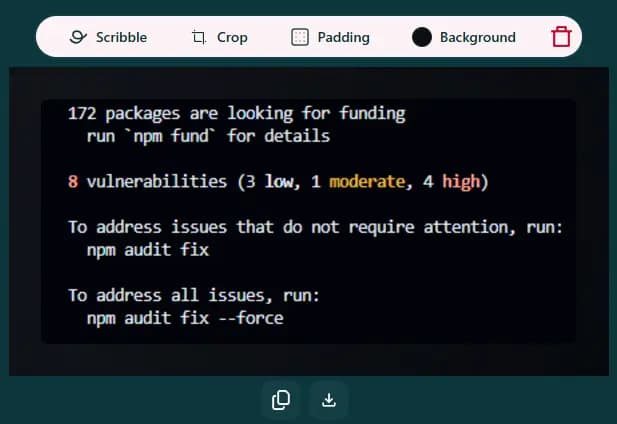The image size is (617, 424).
Task: Click the red 'high' word
Action: coord(461,183)
